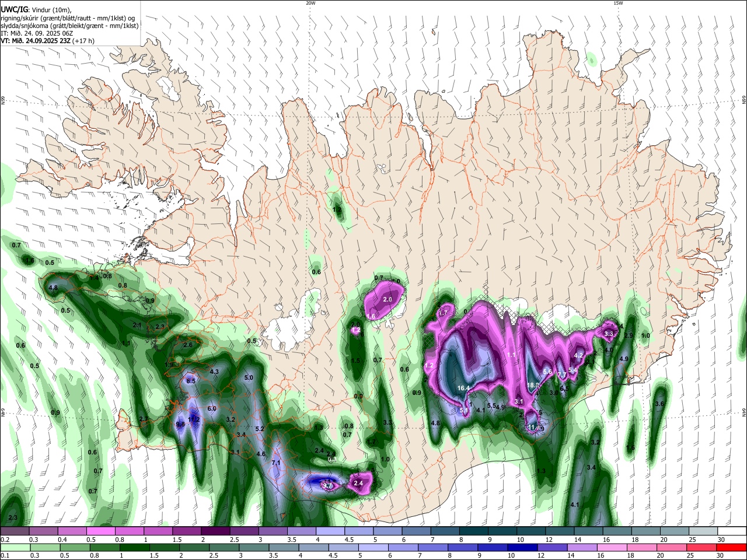Image resolution: width=747 pixels, height=560 pixels.
Task: Click the '4.6' precipitation value on the map
Action: [x=261, y=454]
